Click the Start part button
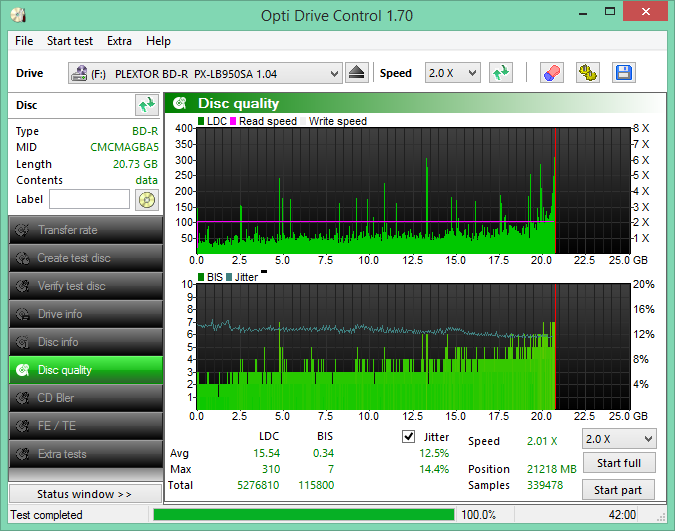Viewport: 675px width, 531px height. 618,490
